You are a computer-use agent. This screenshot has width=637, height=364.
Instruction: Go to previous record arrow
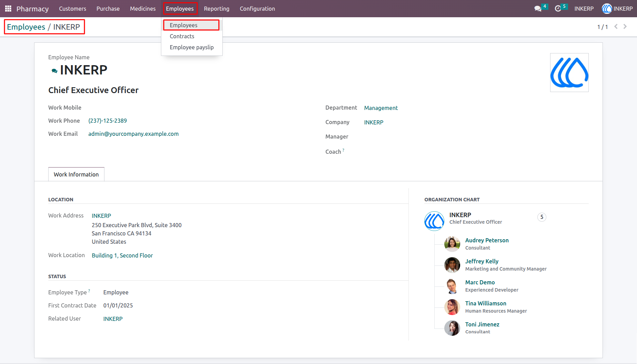(x=616, y=27)
